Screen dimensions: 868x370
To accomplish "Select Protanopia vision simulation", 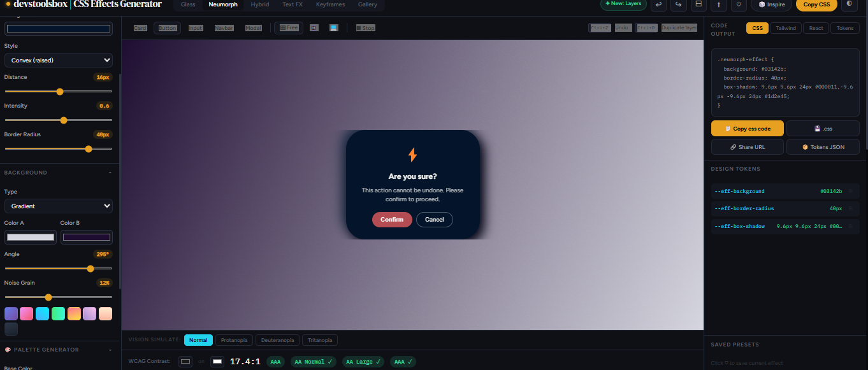I will (234, 340).
